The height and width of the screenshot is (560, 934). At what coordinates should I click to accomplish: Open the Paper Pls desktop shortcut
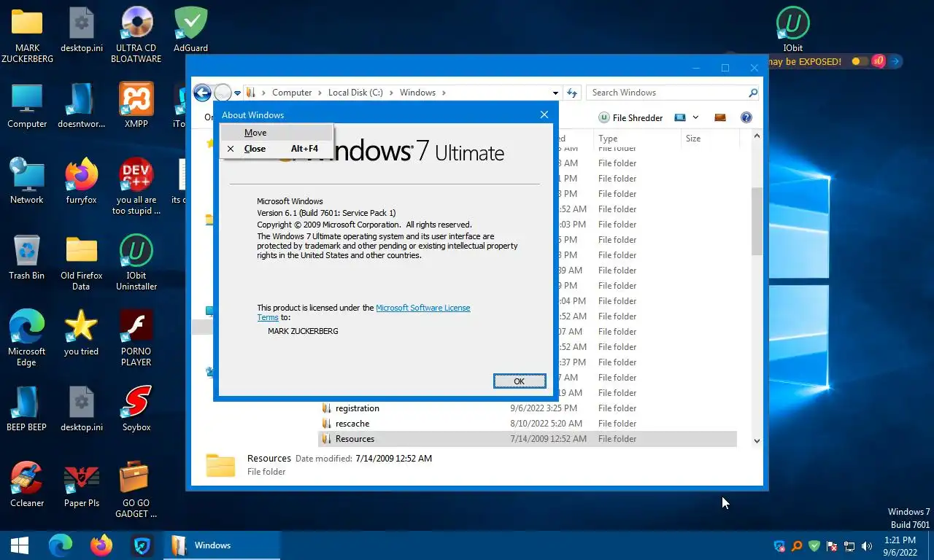[81, 485]
